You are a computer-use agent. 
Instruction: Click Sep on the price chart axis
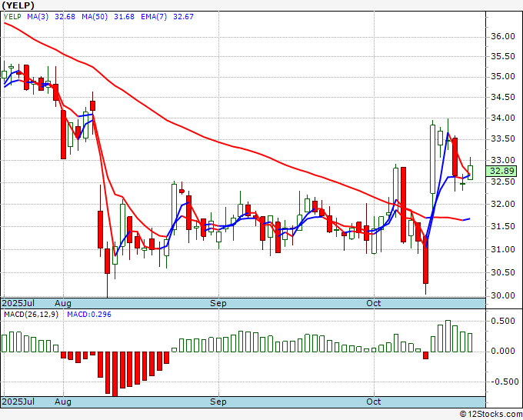[218, 303]
